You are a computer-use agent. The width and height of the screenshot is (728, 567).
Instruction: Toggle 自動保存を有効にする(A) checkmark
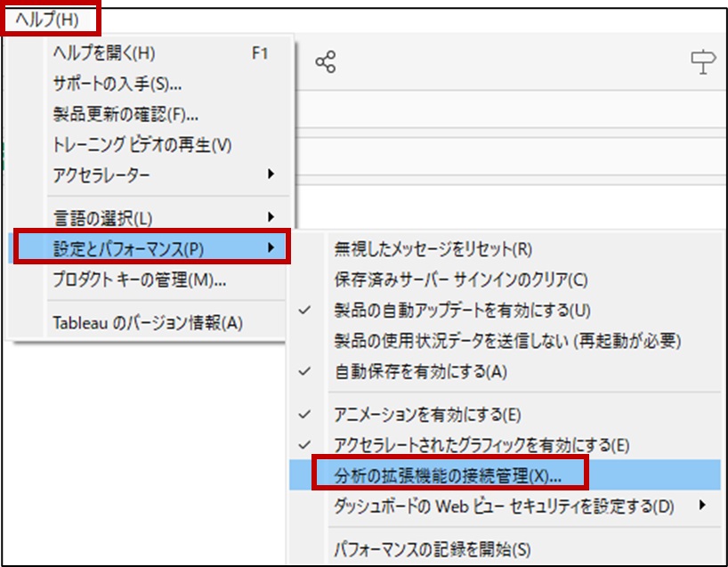coord(420,372)
